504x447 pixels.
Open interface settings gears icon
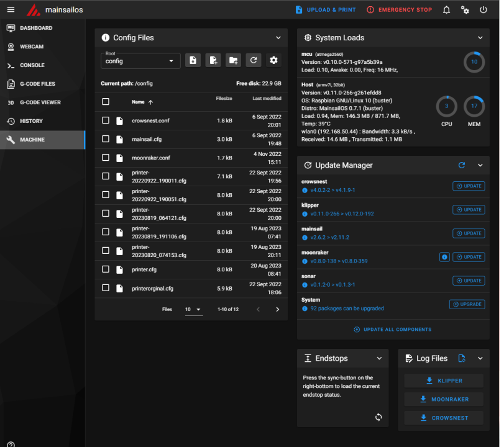465,10
